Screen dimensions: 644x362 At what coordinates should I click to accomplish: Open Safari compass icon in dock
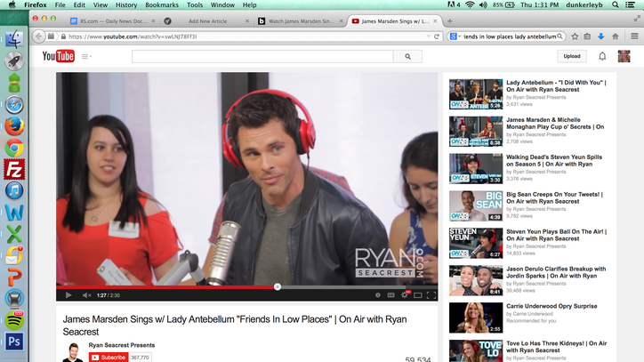point(14,105)
